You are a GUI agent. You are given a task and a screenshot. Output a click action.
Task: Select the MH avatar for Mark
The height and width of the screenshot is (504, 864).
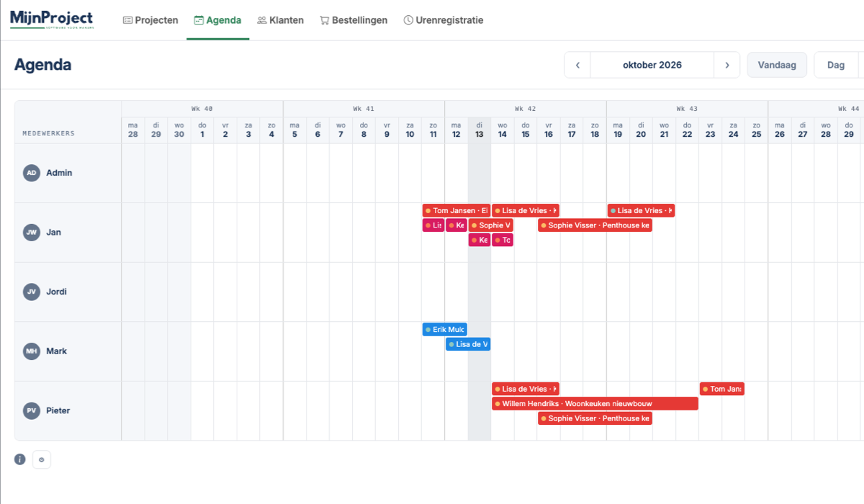point(31,351)
